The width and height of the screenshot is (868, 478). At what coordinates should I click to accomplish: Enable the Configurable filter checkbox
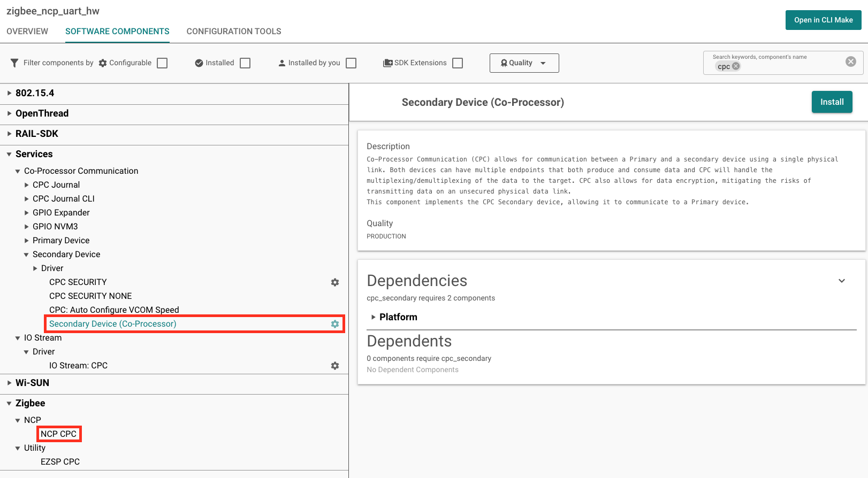[x=162, y=63]
